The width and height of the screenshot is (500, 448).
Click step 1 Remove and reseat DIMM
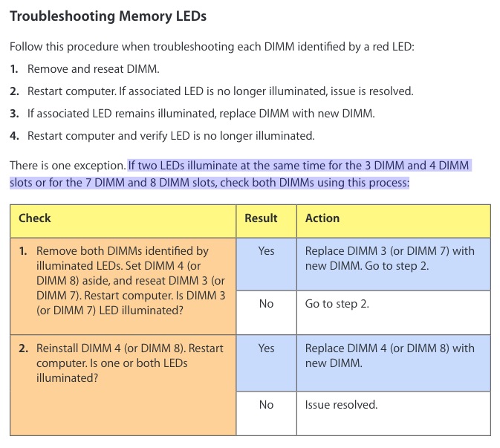pyautogui.click(x=85, y=69)
